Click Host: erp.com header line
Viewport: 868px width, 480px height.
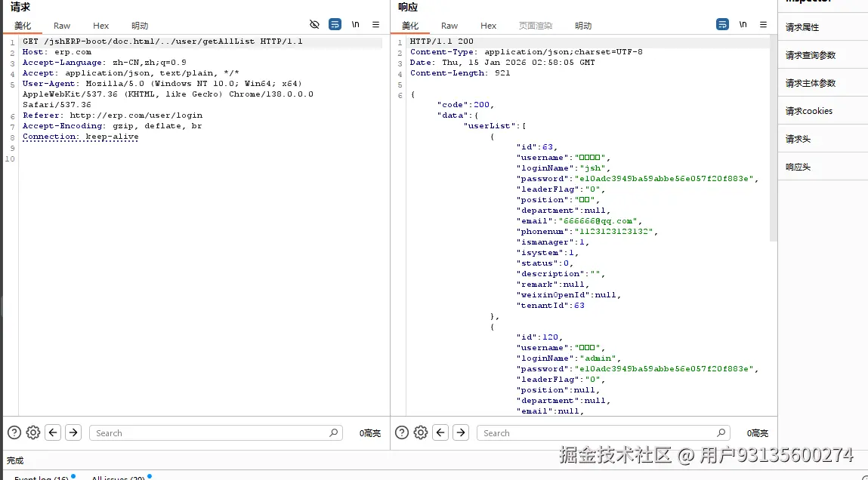pos(57,52)
